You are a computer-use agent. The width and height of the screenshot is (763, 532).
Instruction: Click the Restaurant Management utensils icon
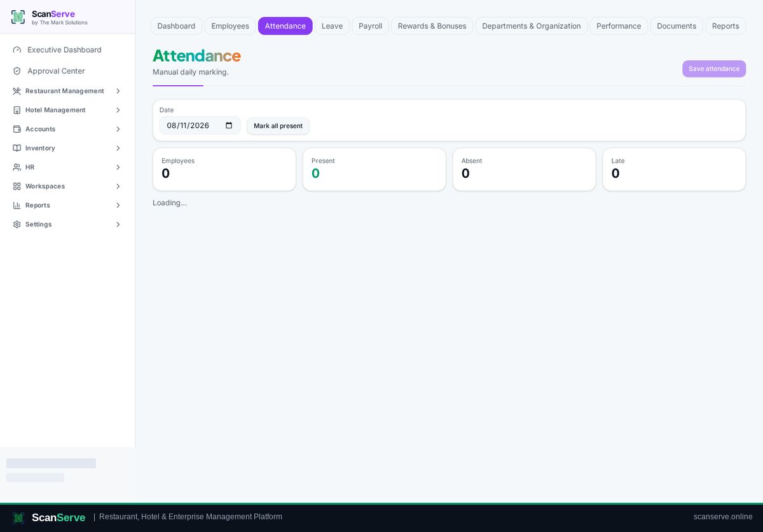[x=17, y=91]
